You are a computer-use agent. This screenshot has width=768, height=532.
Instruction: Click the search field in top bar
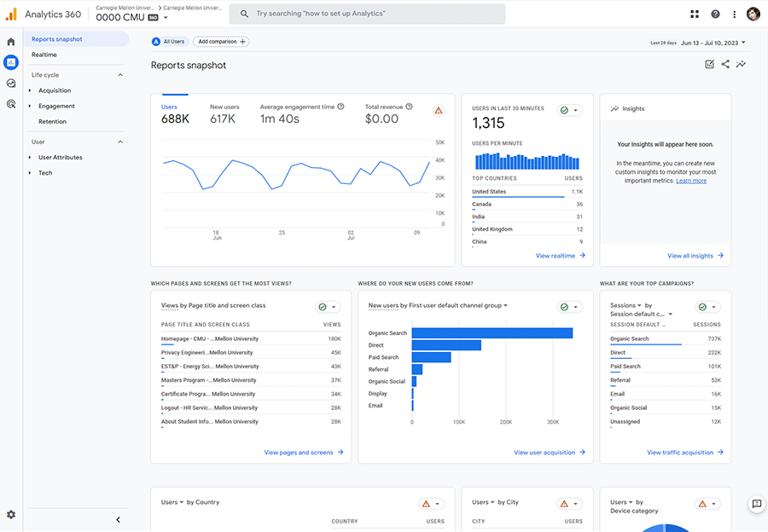(367, 14)
